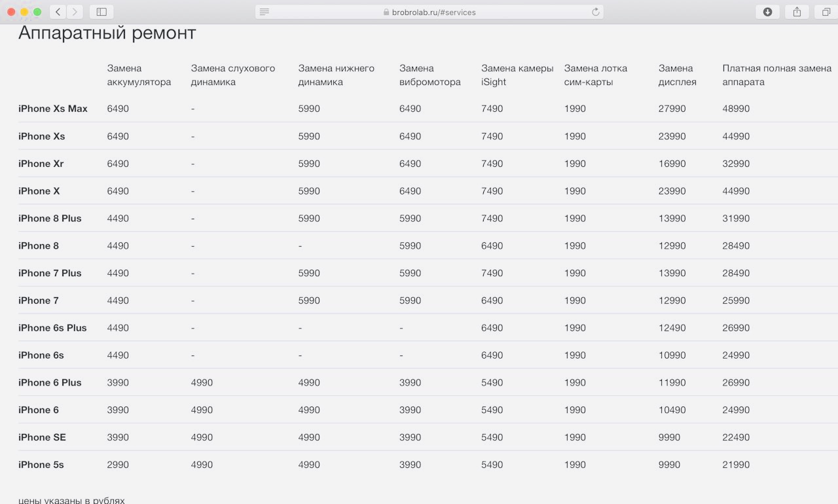Click iSight camera price 6490 for iPhone 8

(492, 246)
